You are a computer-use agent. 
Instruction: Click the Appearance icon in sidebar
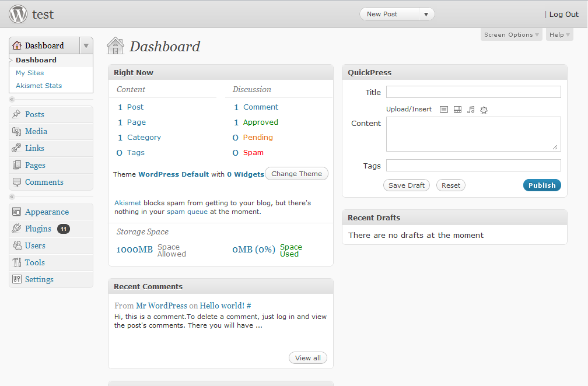tap(16, 212)
